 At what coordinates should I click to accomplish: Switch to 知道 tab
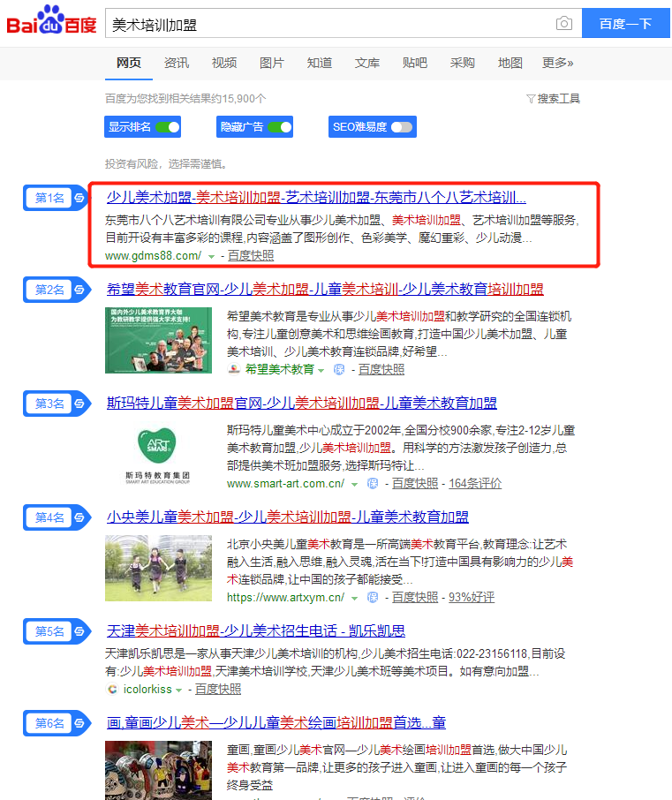click(x=320, y=64)
